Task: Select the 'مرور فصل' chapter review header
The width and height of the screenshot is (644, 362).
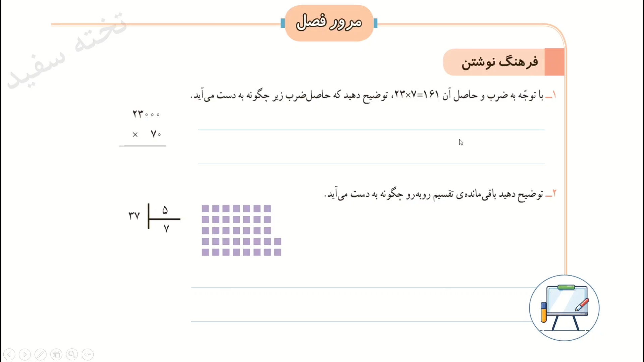Action: [328, 22]
